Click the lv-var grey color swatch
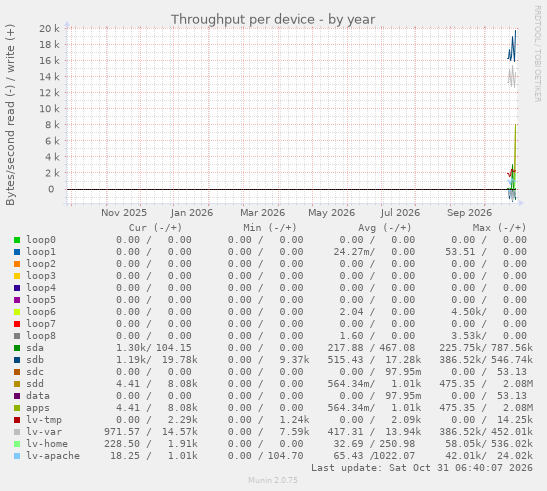This screenshot has height=491, width=547. point(17,432)
